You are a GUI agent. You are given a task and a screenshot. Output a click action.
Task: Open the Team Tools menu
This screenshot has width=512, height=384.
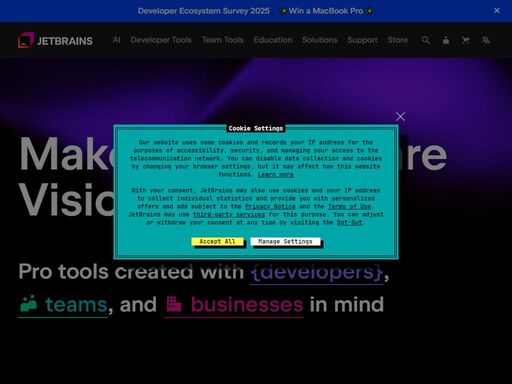tap(223, 40)
